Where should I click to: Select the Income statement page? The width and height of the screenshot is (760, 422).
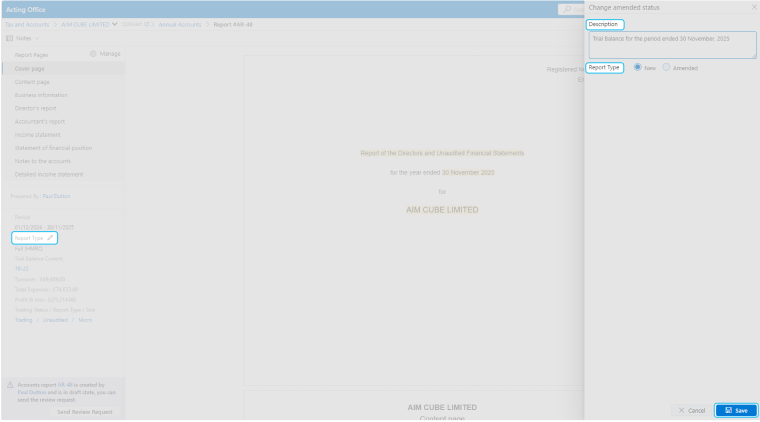coord(37,134)
